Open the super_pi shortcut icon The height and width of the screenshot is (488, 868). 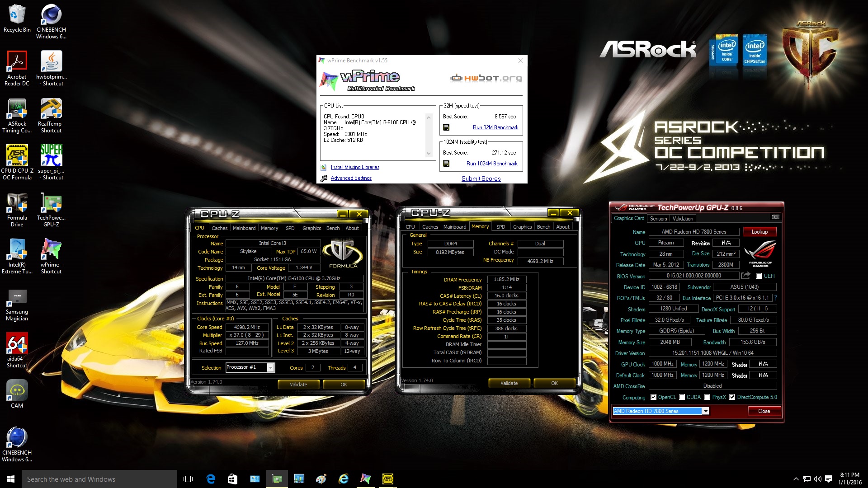pos(51,162)
